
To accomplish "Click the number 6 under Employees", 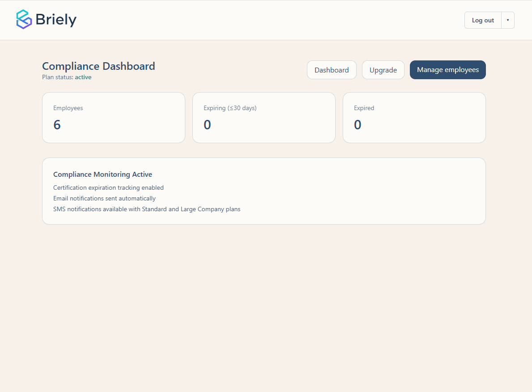I will tap(57, 124).
